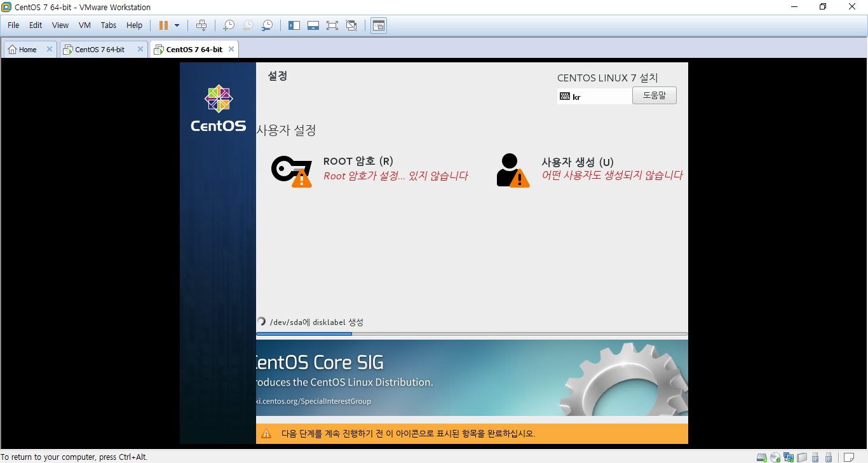868x463 pixels.
Task: Click the network adapter status bar icon
Action: [x=789, y=457]
